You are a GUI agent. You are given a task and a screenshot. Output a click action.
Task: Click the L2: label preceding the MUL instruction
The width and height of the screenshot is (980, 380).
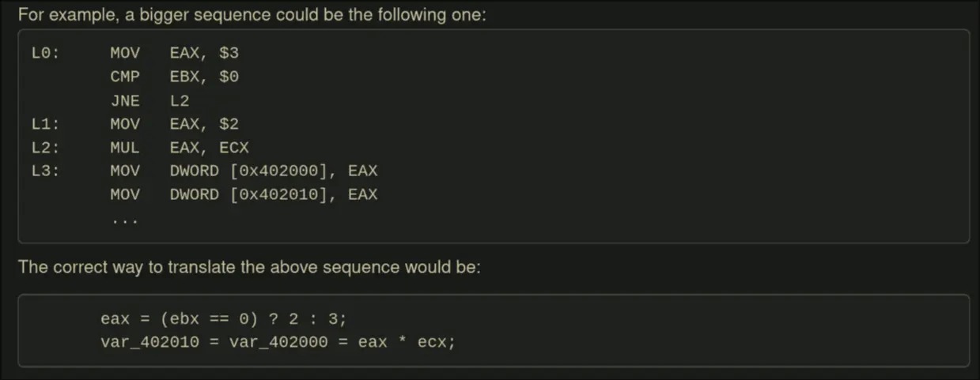[44, 148]
